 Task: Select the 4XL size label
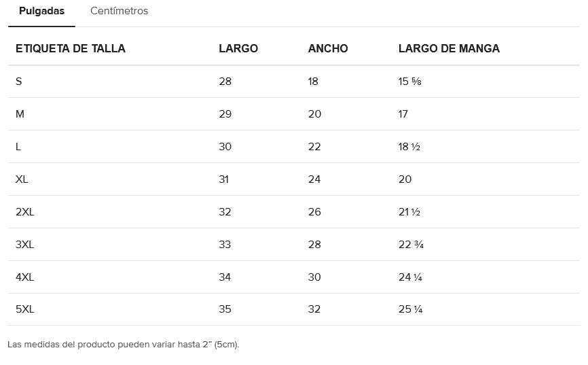point(25,277)
